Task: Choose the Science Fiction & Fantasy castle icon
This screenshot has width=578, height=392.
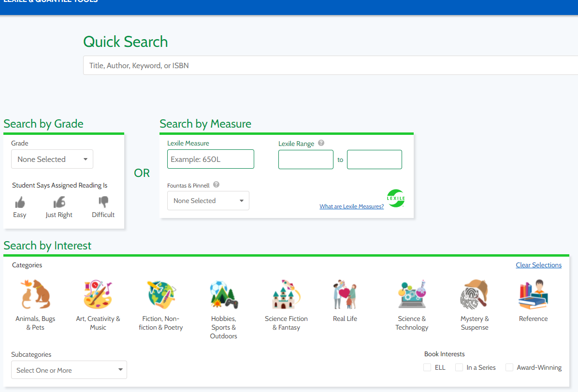Action: pyautogui.click(x=286, y=294)
